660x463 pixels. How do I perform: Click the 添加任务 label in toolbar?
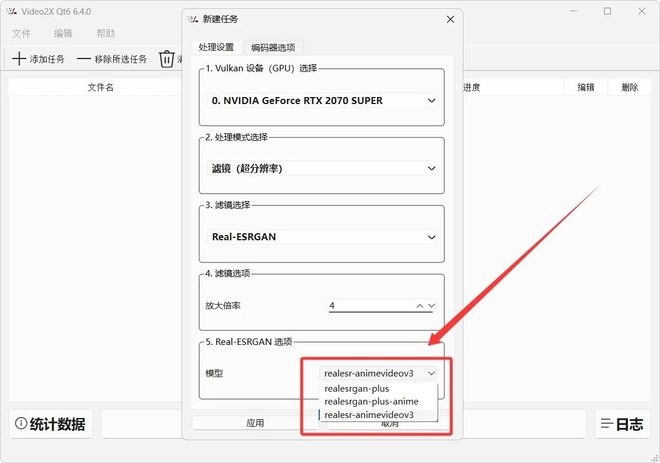tap(47, 59)
